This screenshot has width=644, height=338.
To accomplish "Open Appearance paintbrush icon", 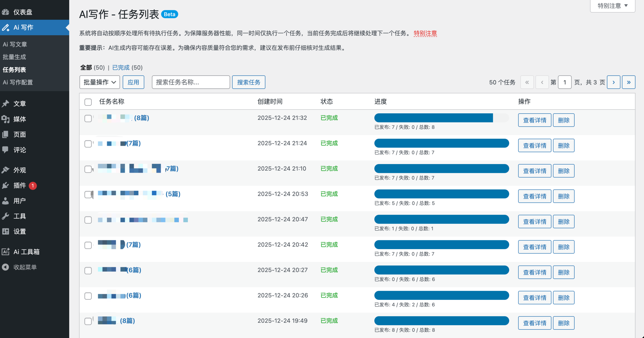I will (x=6, y=170).
